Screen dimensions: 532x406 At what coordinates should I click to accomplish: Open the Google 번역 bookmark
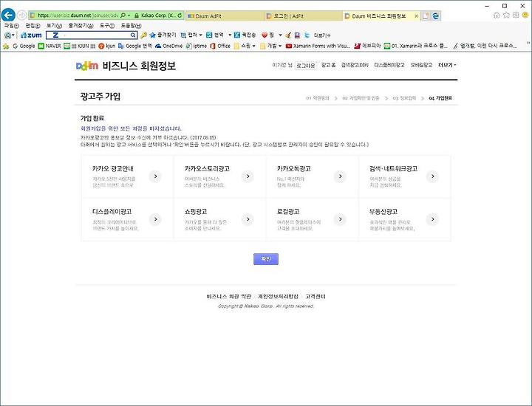tap(134, 46)
